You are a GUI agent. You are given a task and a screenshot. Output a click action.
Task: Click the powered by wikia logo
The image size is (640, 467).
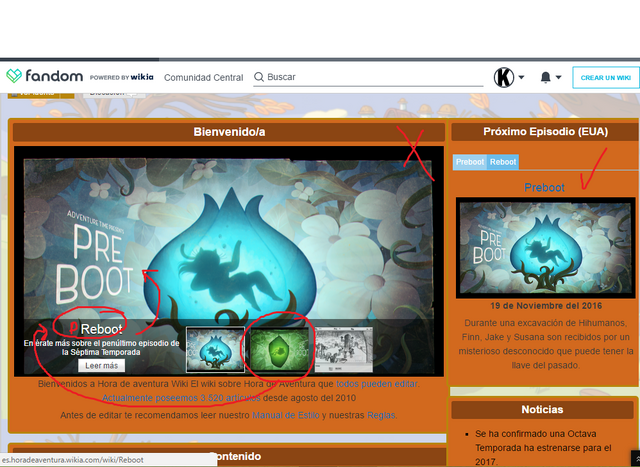pos(122,77)
